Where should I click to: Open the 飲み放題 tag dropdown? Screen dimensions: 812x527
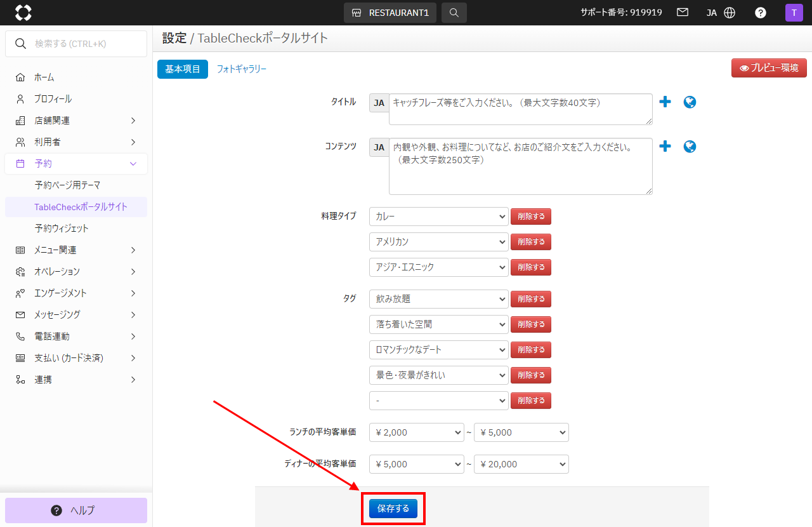(x=439, y=299)
